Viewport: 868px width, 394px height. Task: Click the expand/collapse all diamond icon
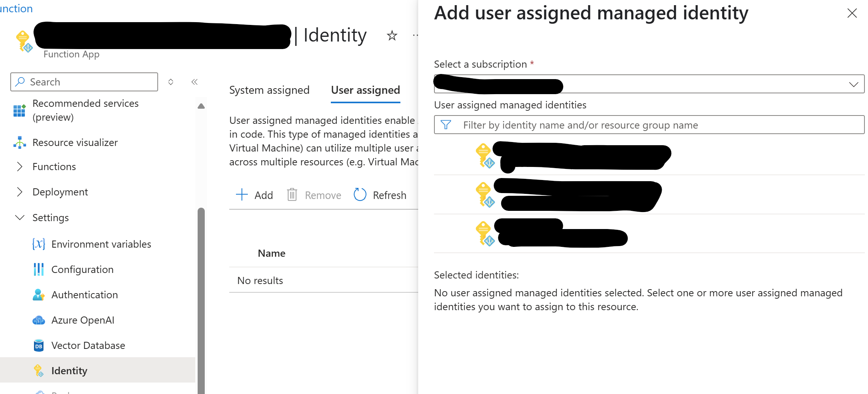(171, 82)
